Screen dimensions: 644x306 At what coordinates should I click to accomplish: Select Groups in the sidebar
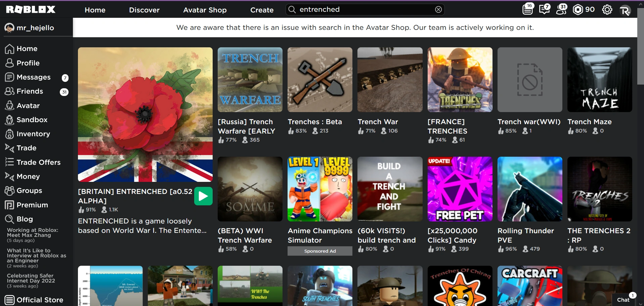click(29, 190)
